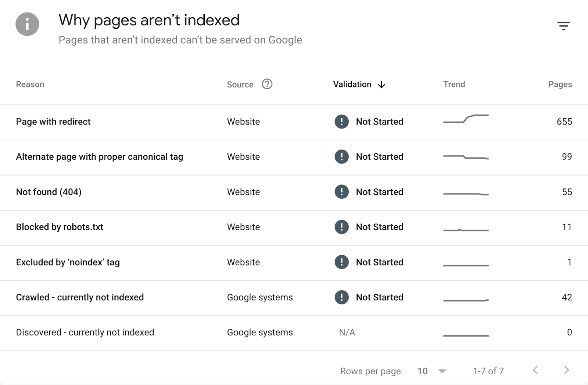Click the filter icon at top right
Image resolution: width=588 pixels, height=385 pixels.
coord(563,26)
